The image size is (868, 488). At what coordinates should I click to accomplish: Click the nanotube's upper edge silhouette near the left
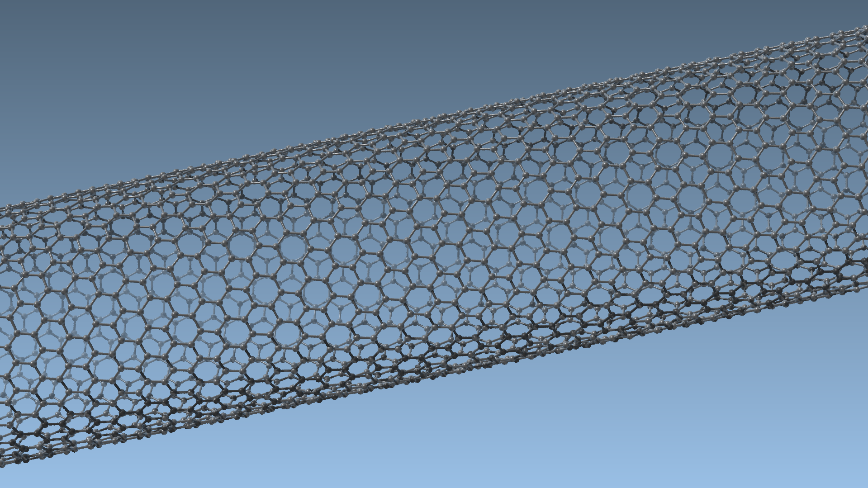coord(136,182)
